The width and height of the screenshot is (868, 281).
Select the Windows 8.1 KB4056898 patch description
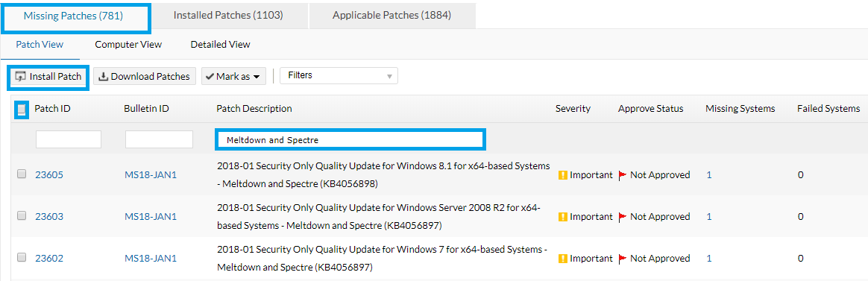(383, 175)
